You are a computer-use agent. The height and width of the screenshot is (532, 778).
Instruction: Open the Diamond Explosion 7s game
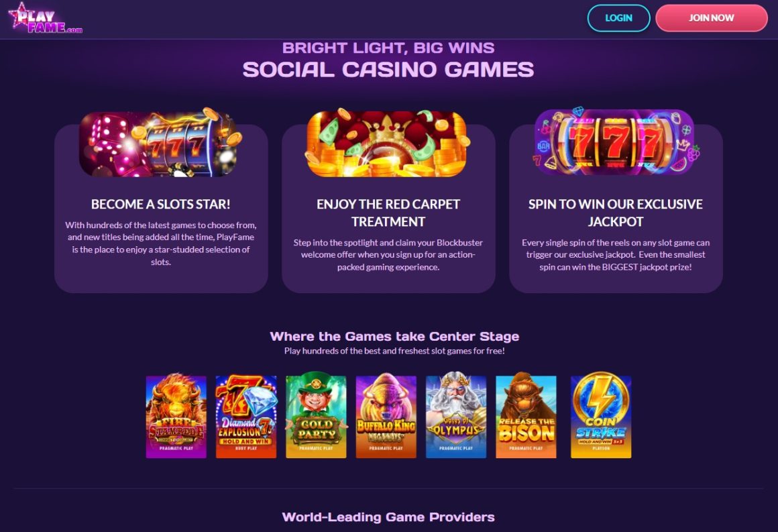pos(246,416)
